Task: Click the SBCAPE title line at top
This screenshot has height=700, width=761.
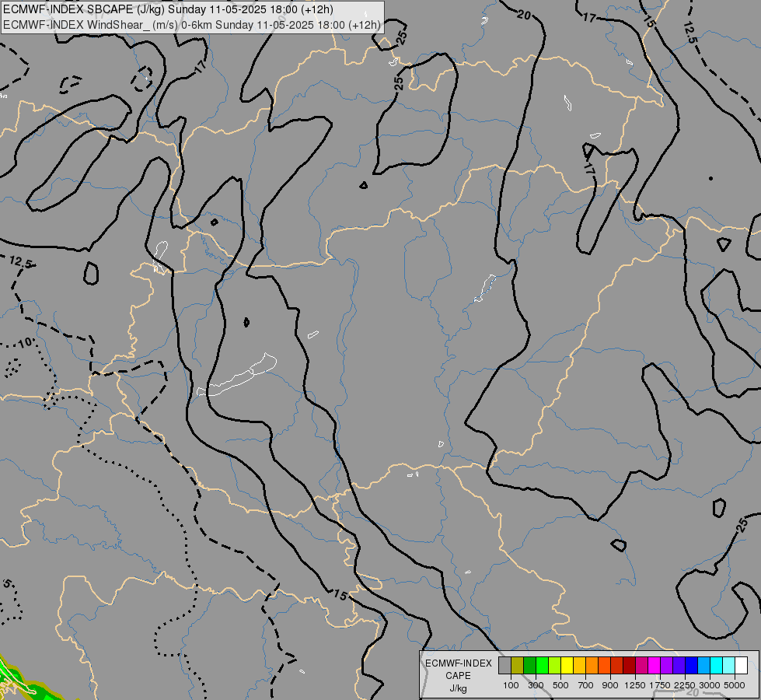Action: (168, 9)
